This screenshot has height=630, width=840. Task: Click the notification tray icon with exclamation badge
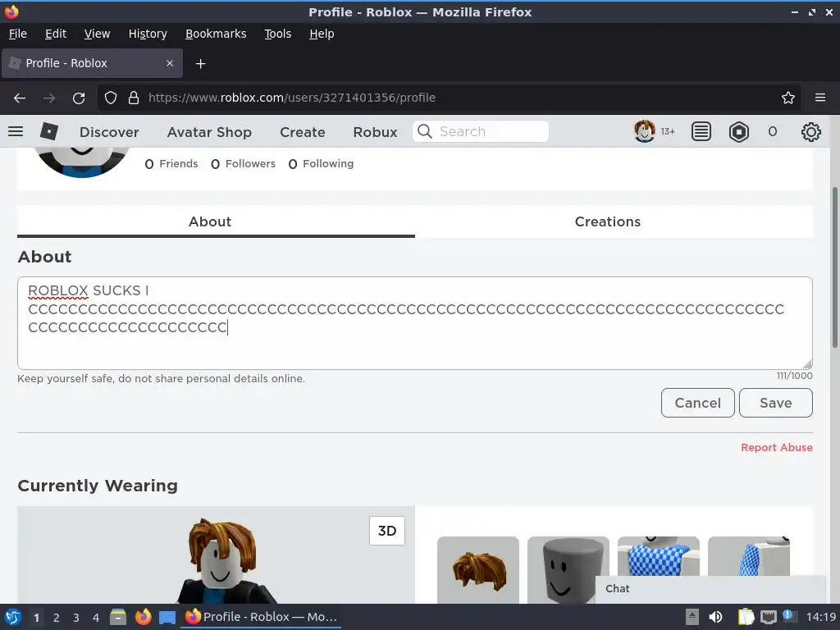[789, 616]
